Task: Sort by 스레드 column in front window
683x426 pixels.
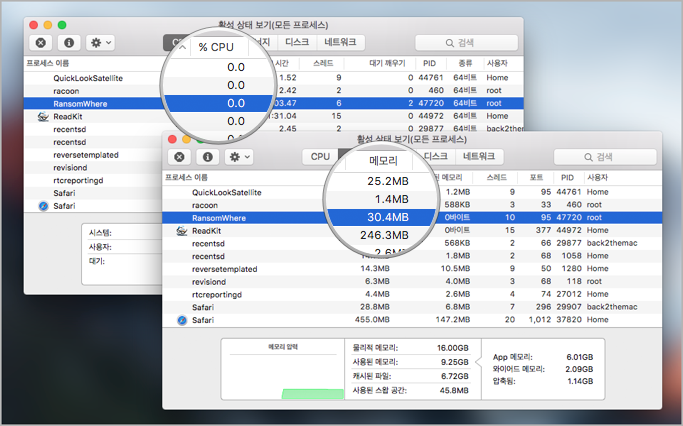Action: click(x=497, y=177)
